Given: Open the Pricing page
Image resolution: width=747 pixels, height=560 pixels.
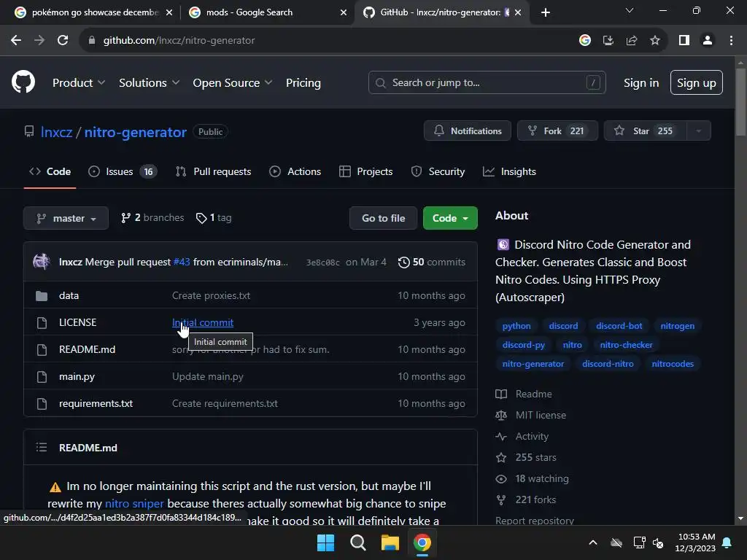Looking at the screenshot, I should pyautogui.click(x=303, y=83).
